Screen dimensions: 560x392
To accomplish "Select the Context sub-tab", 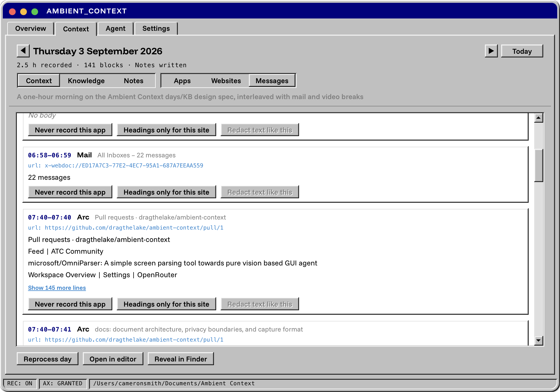I will (x=39, y=81).
